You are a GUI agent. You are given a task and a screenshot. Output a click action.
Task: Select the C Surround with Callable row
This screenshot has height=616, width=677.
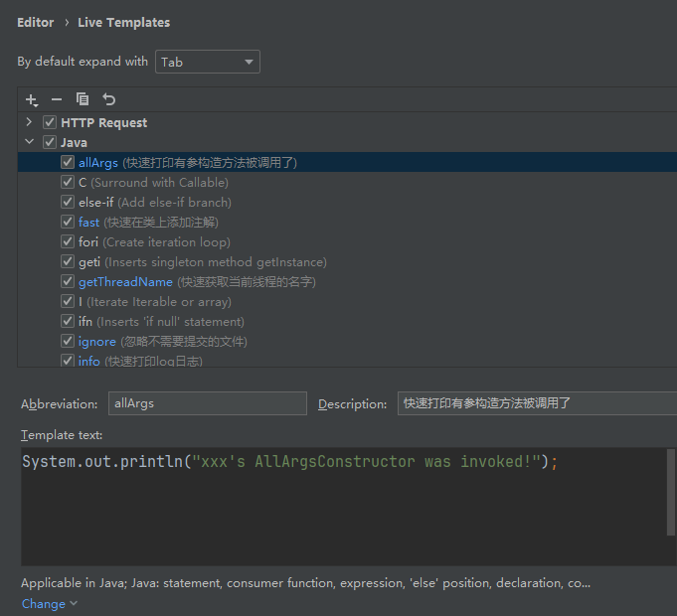pyautogui.click(x=347, y=182)
